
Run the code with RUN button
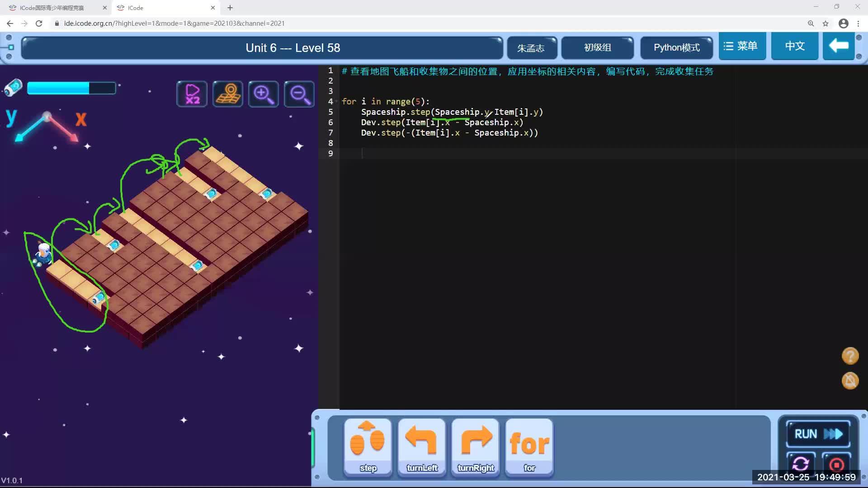pos(818,434)
